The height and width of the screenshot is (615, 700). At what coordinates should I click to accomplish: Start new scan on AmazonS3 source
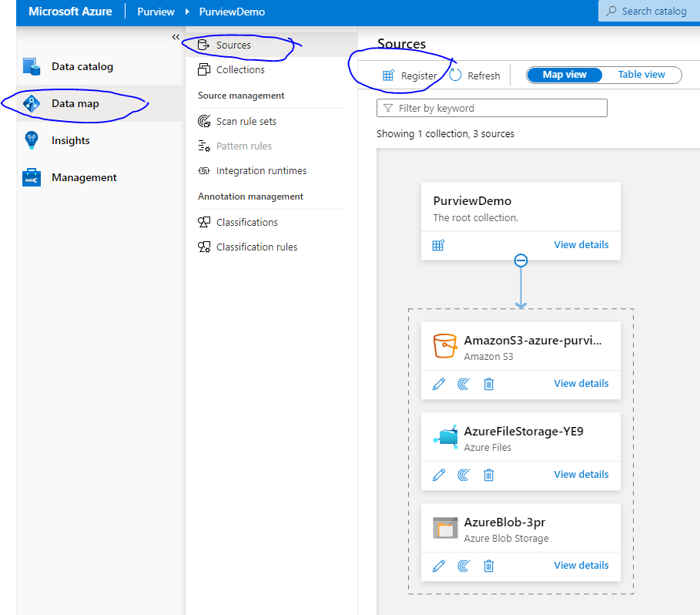point(464,384)
